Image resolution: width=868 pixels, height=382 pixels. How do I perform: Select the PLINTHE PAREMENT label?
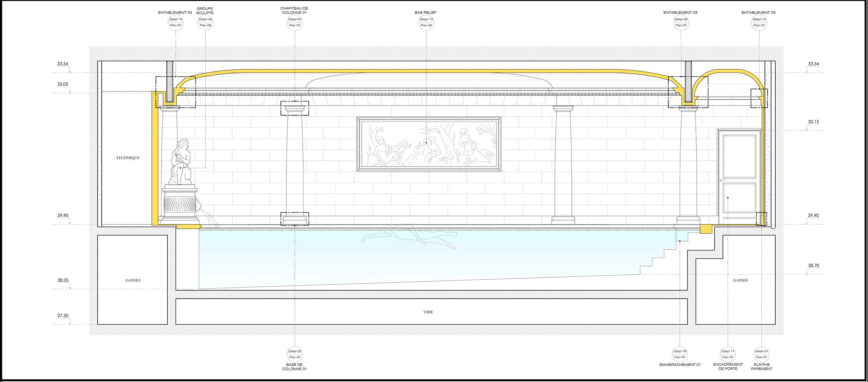[761, 367]
